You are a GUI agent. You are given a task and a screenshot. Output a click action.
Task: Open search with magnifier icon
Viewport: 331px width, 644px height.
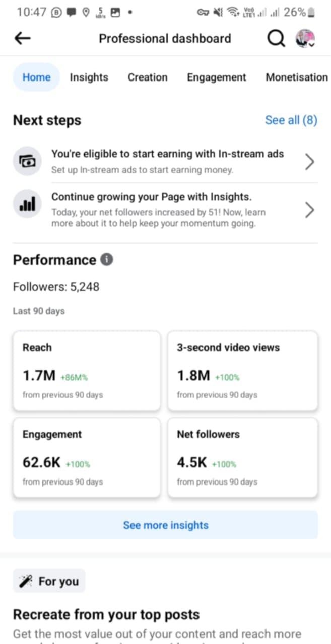click(276, 38)
